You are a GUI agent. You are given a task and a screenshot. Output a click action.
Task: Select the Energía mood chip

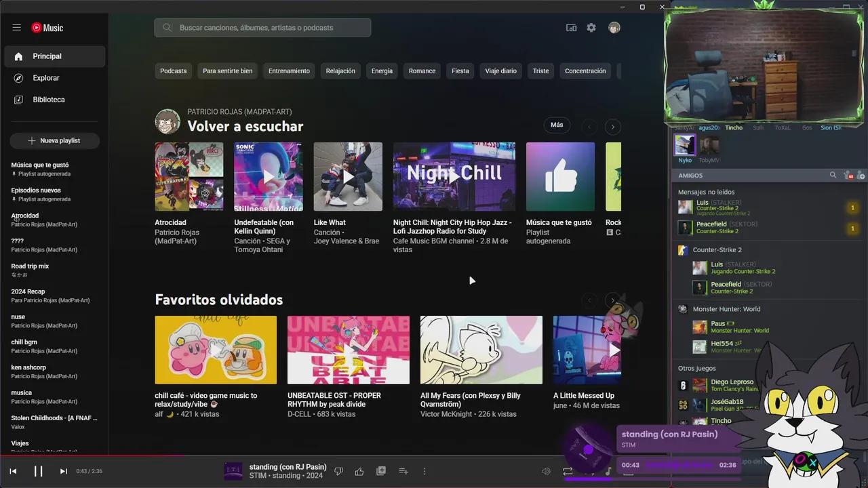[382, 71]
